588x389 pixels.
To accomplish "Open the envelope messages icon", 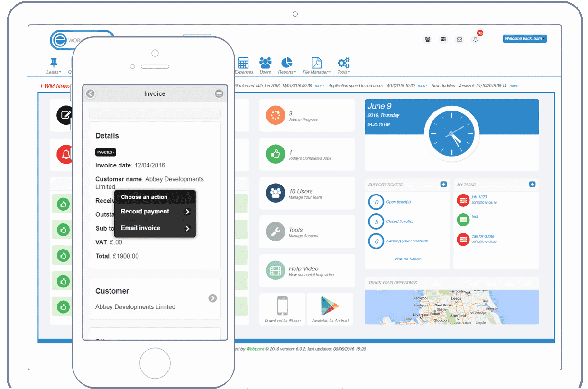I will (459, 39).
